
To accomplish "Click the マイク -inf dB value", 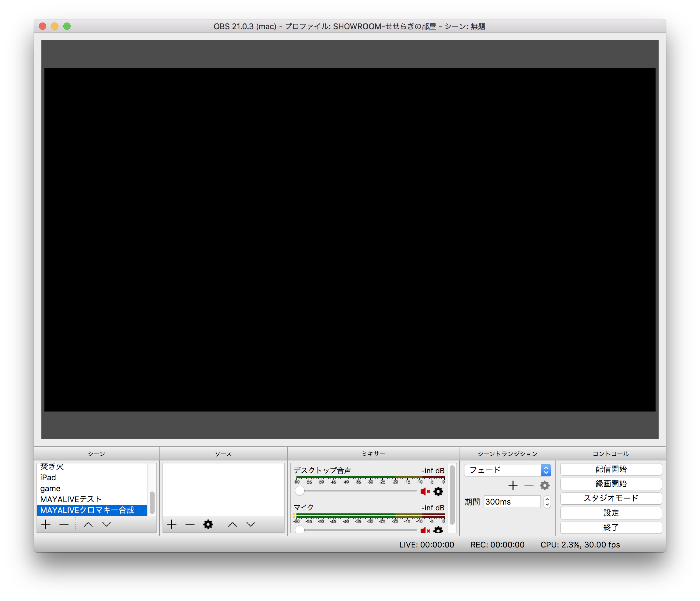I will click(433, 508).
